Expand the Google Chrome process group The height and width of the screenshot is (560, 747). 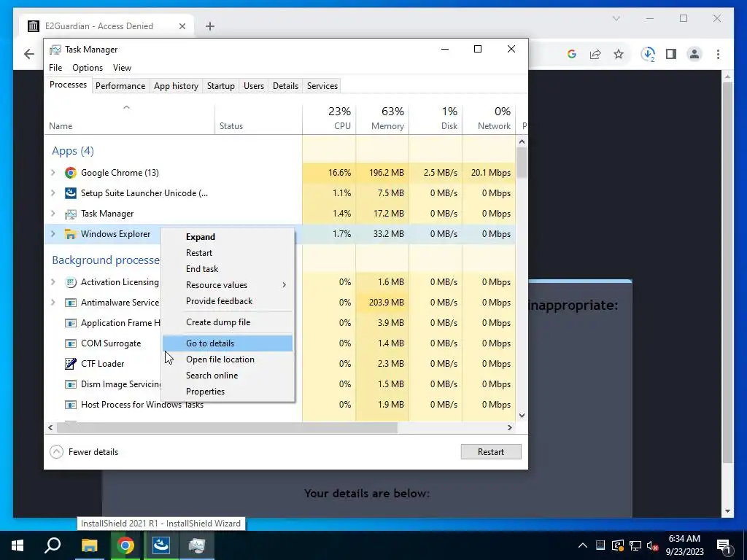(53, 173)
